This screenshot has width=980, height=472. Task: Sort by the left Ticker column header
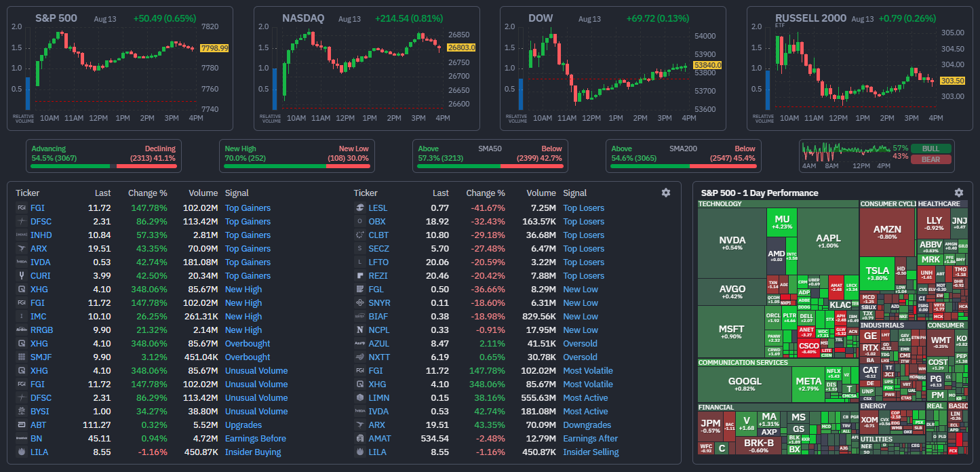28,193
